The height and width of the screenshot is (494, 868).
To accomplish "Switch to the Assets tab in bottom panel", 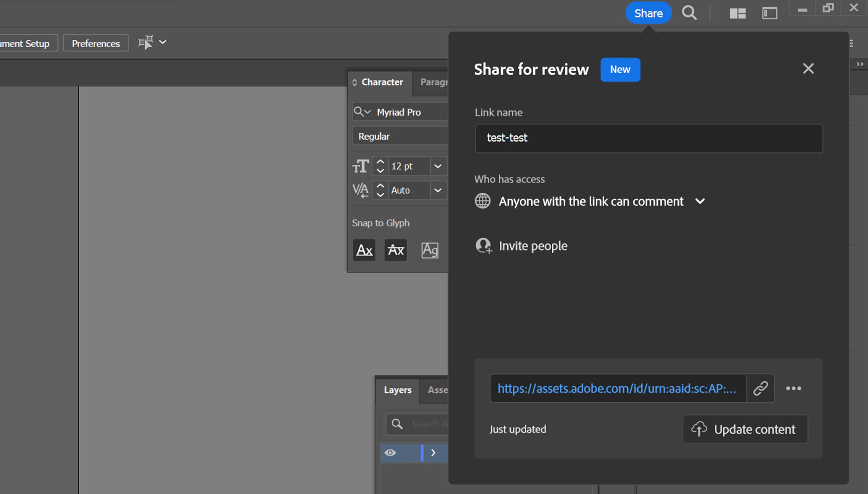I will pos(438,389).
